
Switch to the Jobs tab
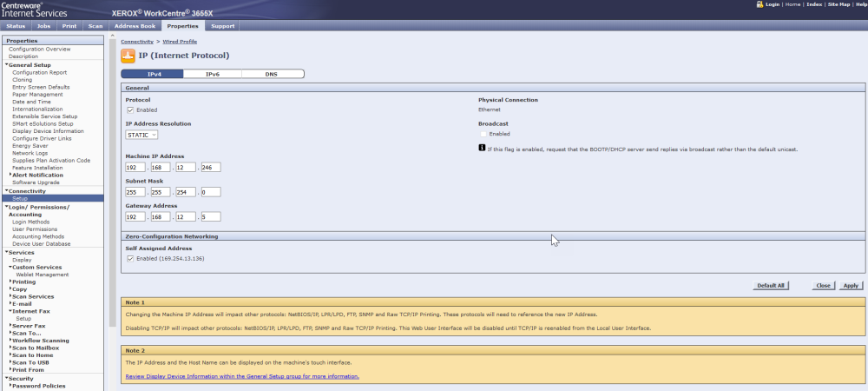[x=43, y=26]
